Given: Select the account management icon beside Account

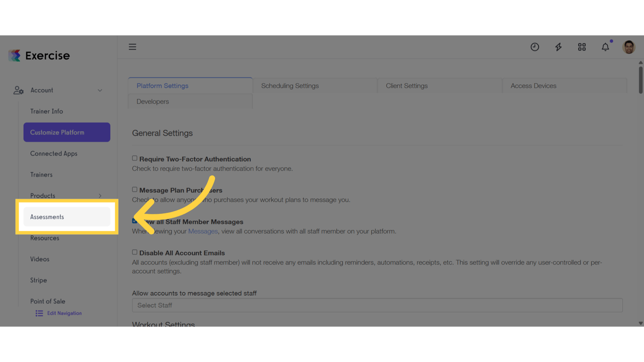Looking at the screenshot, I should (18, 90).
